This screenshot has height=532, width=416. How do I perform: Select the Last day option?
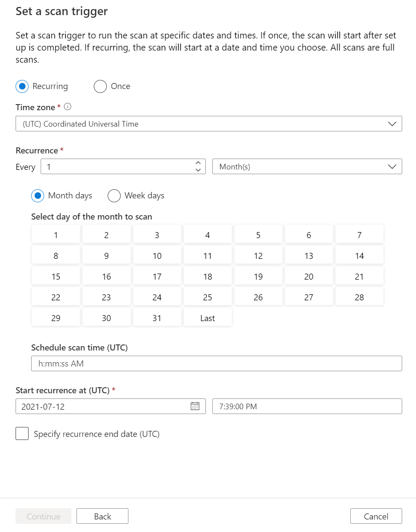[208, 318]
